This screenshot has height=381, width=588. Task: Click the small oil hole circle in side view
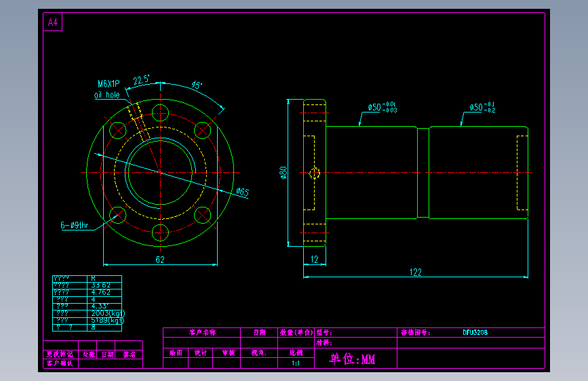pos(314,173)
